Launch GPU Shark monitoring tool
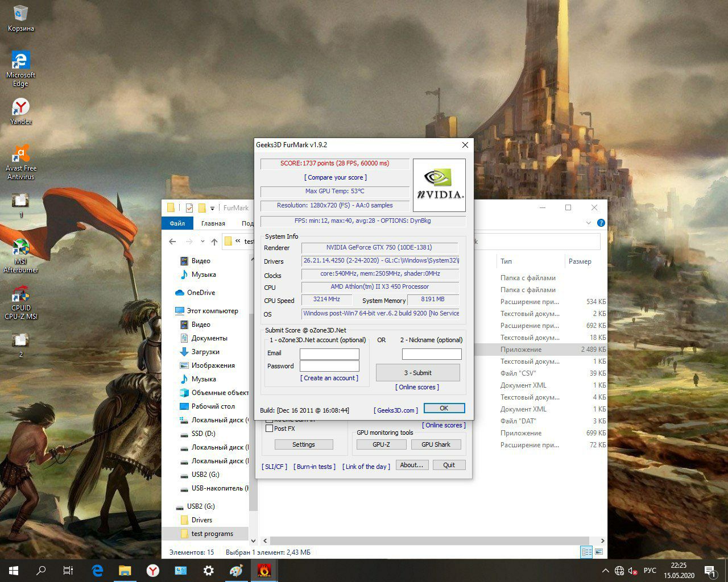This screenshot has height=582, width=728. (436, 444)
